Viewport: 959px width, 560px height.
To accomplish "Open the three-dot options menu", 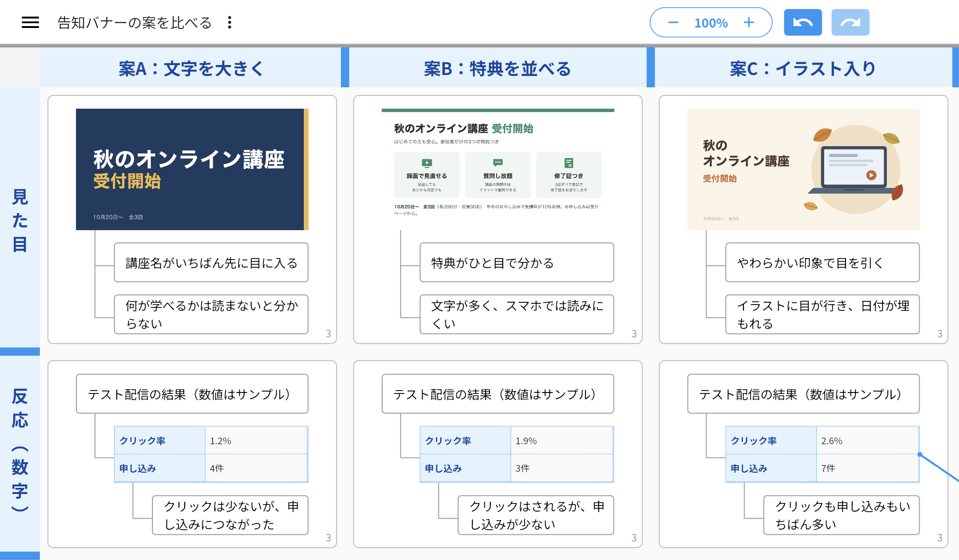I will coord(230,22).
